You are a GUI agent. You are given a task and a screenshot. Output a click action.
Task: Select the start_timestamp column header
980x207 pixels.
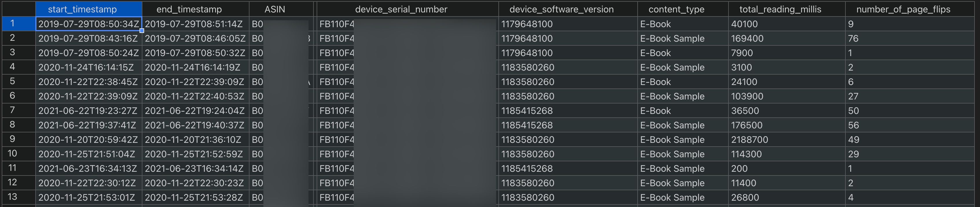pos(89,9)
